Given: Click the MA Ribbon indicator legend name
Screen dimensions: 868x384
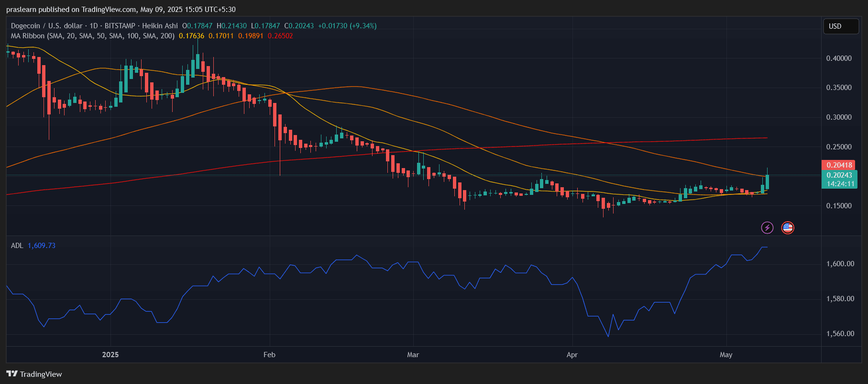Looking at the screenshot, I should pos(28,36).
